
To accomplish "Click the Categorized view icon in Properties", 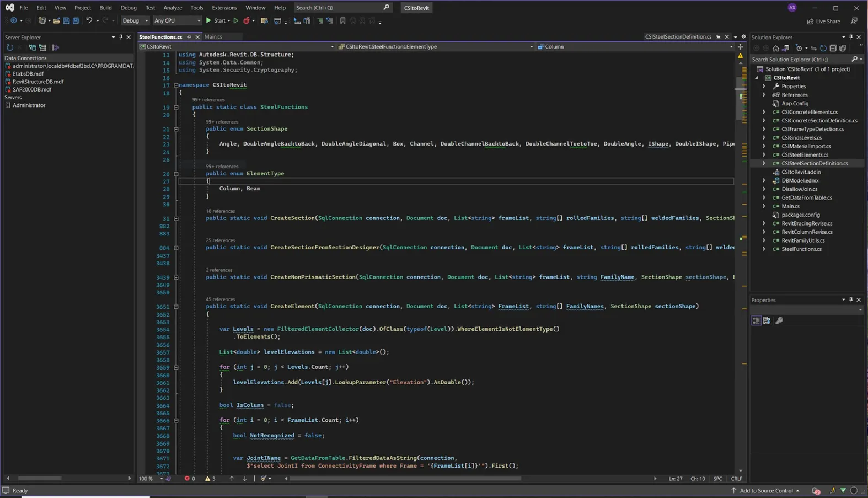I will [x=757, y=320].
